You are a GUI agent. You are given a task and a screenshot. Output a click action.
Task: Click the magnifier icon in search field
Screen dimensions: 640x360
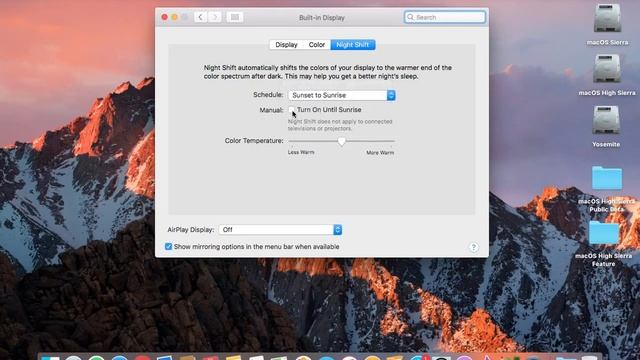click(410, 17)
